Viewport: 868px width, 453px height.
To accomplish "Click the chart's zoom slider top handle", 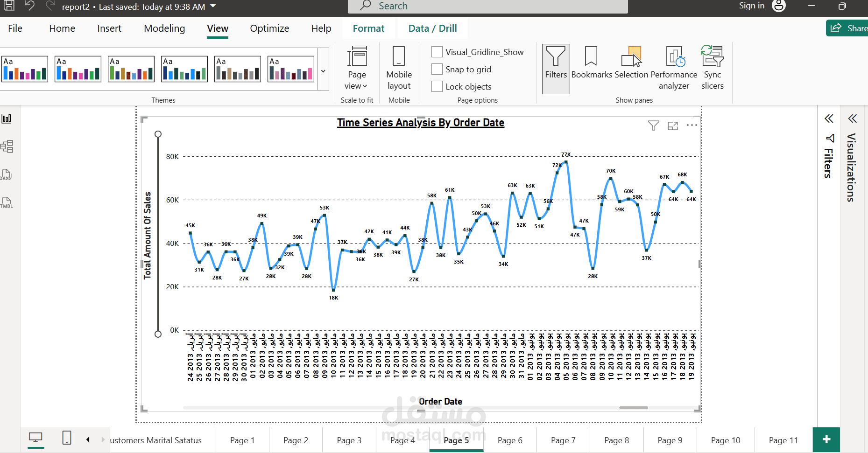I will pyautogui.click(x=158, y=134).
